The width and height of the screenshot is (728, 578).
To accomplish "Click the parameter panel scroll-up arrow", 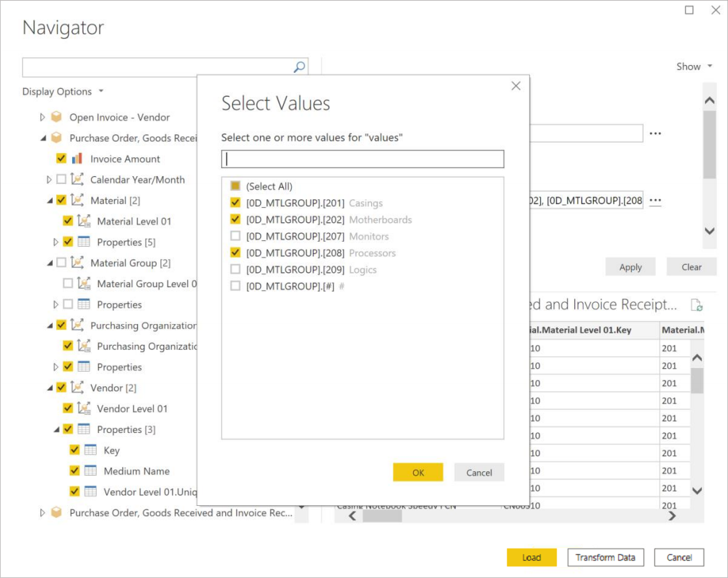I will pos(709,100).
